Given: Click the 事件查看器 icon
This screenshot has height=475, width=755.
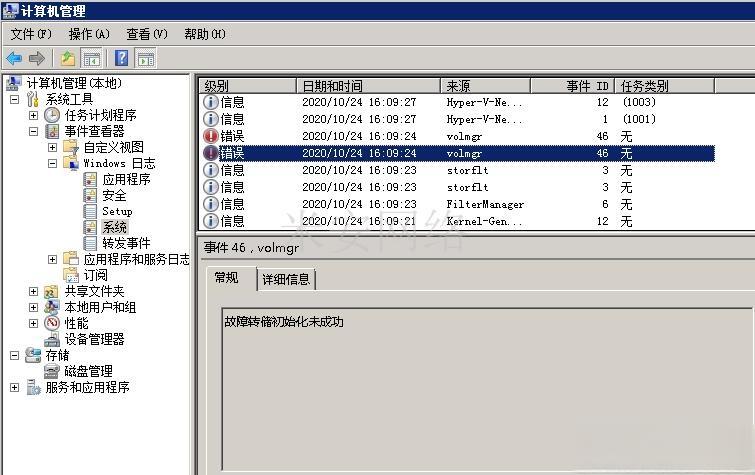Looking at the screenshot, I should [x=52, y=131].
